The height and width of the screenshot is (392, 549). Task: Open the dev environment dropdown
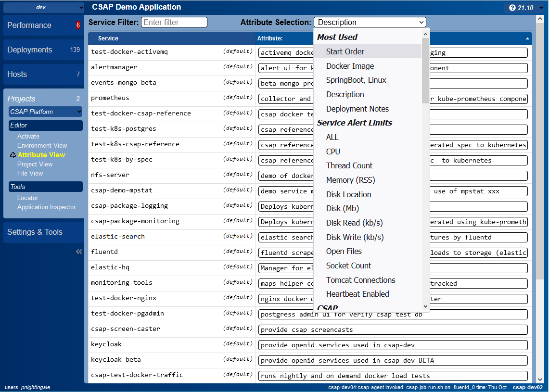pos(44,7)
